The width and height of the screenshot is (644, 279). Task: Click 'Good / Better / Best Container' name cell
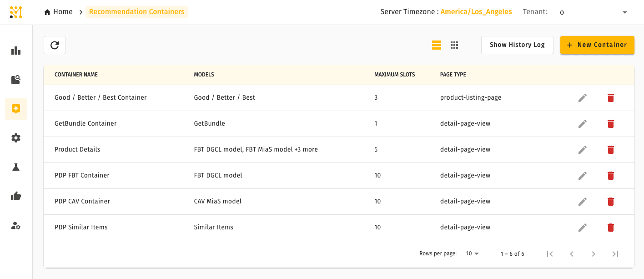101,98
